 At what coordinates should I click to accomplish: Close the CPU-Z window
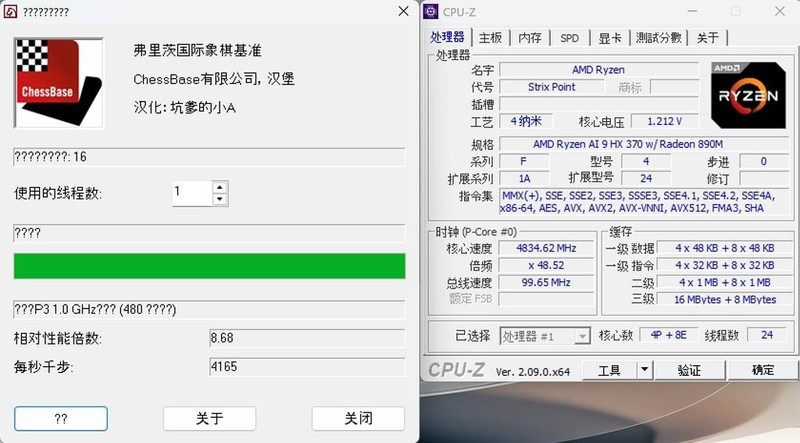coord(780,11)
